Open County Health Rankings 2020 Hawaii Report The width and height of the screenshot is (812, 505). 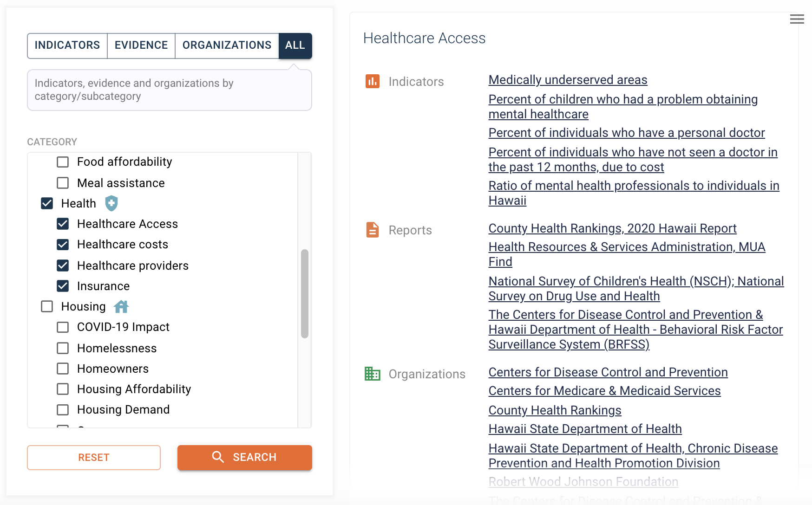[612, 228]
